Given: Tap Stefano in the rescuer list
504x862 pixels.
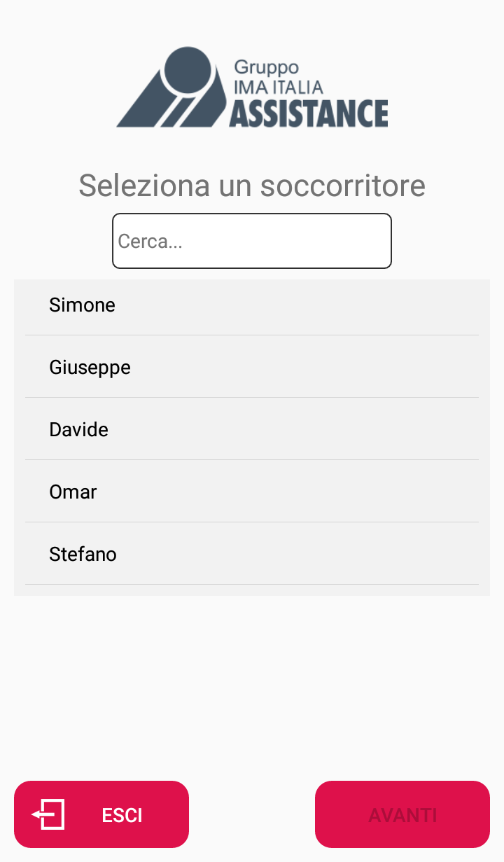Looking at the screenshot, I should tap(83, 555).
